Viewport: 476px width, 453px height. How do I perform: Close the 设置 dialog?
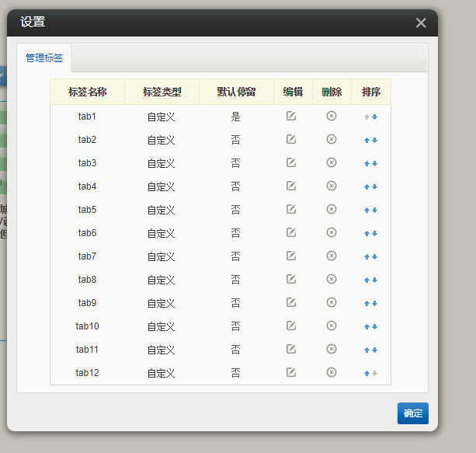421,23
